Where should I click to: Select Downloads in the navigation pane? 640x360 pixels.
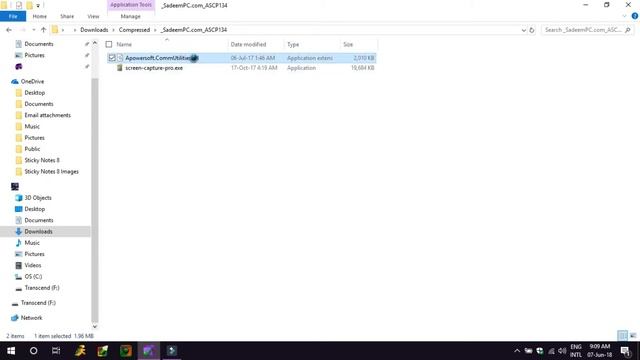click(x=38, y=231)
